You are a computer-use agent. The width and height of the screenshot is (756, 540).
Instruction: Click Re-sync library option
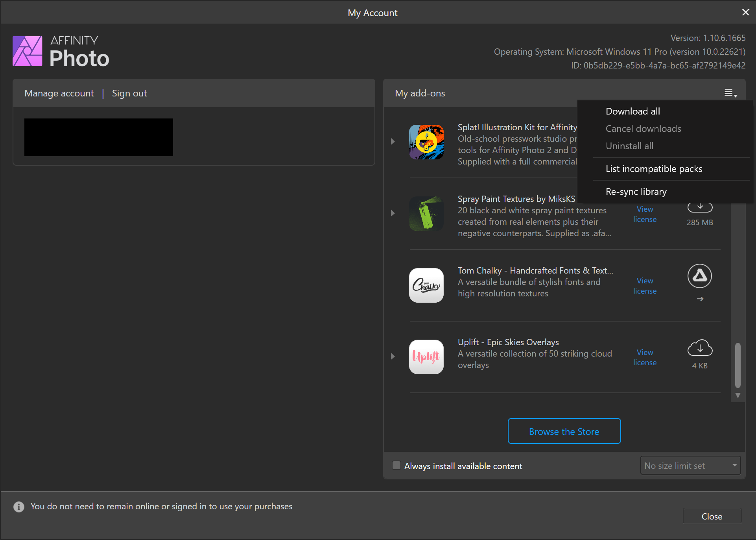point(636,191)
